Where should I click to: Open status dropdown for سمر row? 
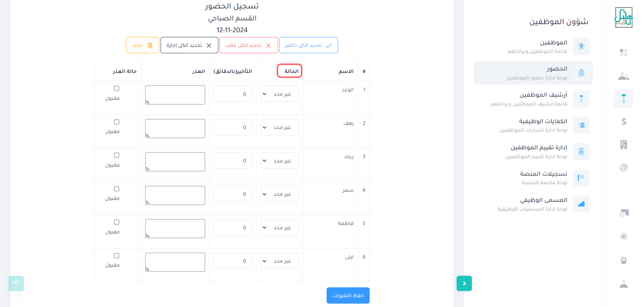click(x=280, y=194)
